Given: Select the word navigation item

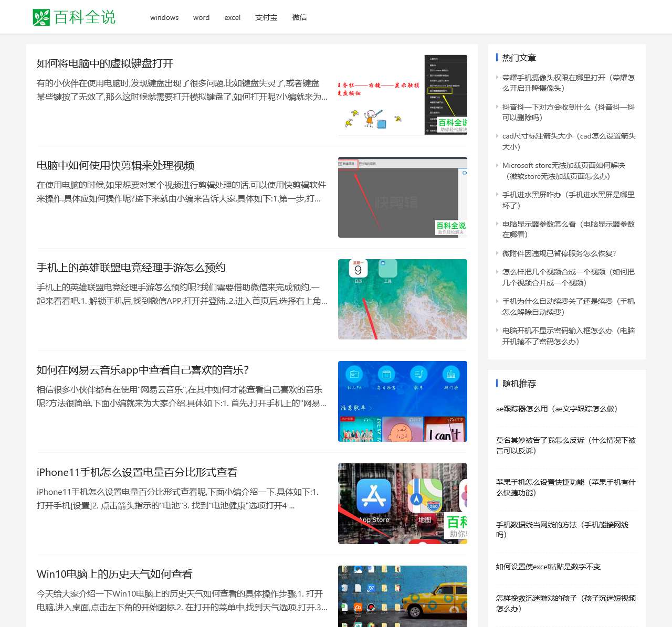Looking at the screenshot, I should pos(201,17).
